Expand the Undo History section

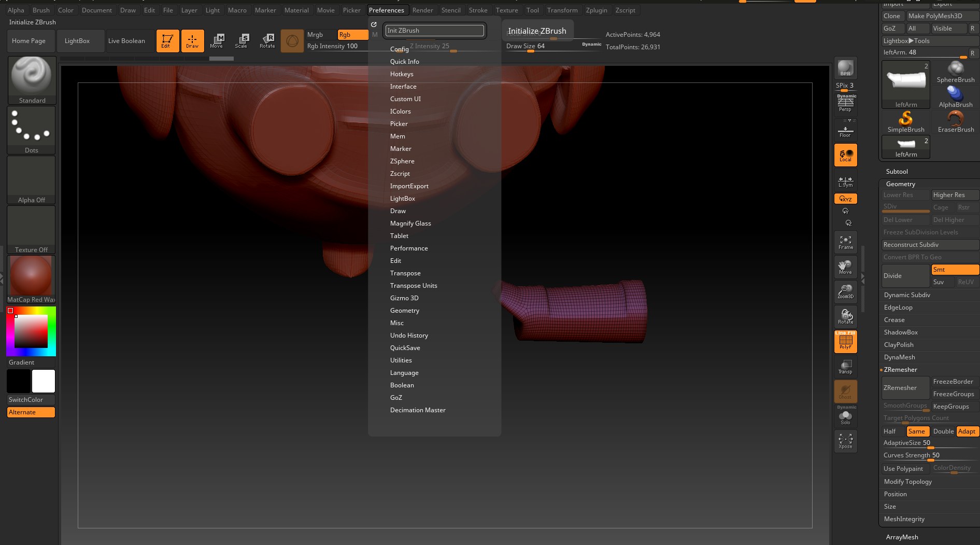409,336
